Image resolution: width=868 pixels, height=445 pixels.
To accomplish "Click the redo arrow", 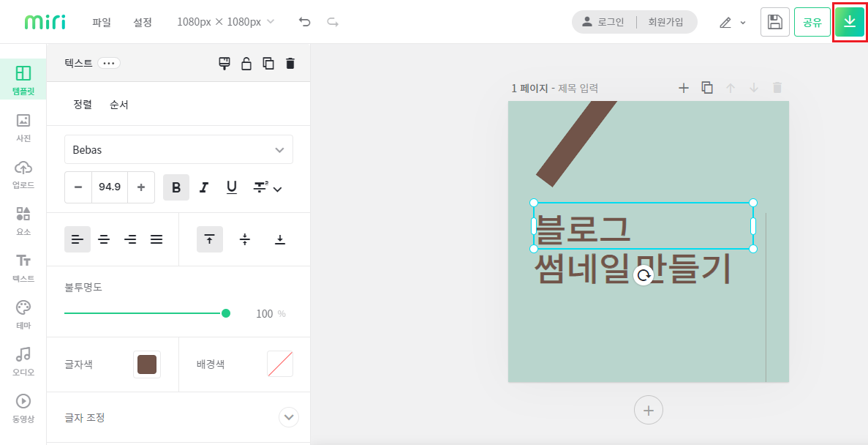I will click(333, 22).
